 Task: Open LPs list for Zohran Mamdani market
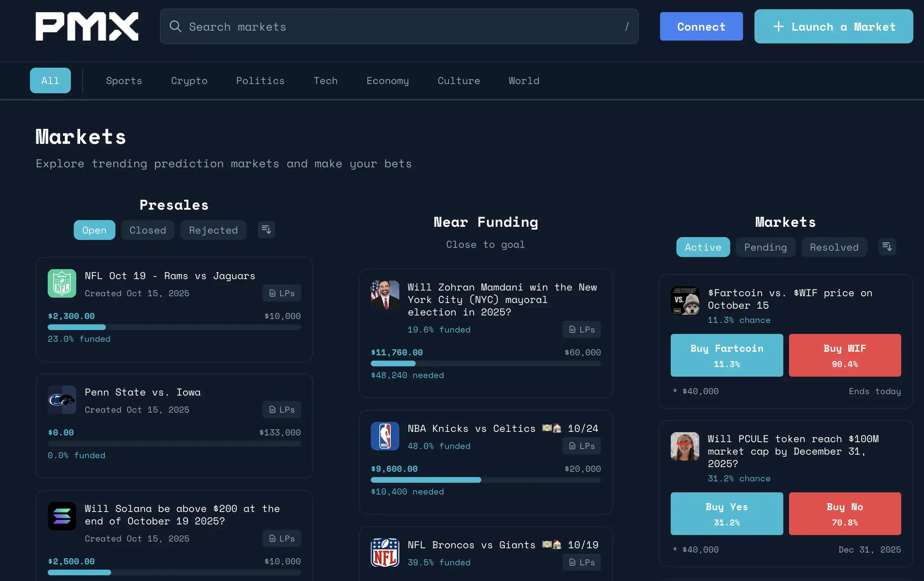tap(581, 329)
